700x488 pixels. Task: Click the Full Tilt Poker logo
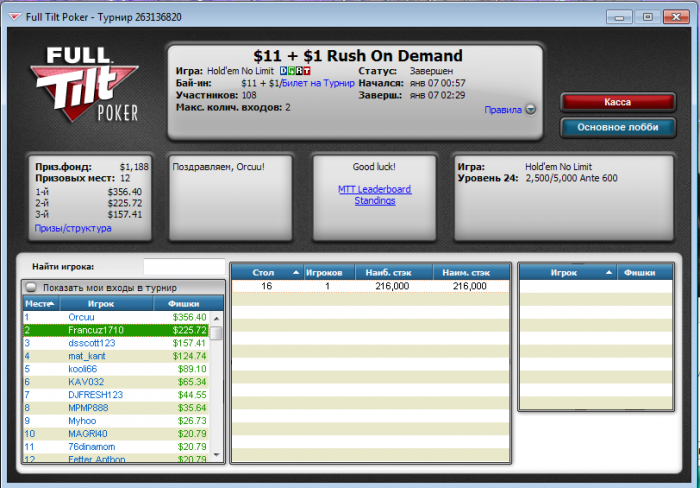pos(84,84)
